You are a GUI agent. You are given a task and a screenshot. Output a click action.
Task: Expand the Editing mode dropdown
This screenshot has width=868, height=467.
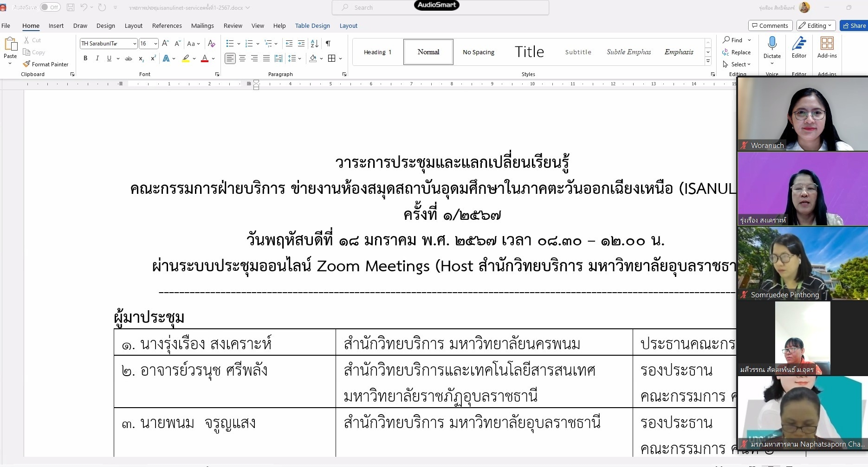816,26
